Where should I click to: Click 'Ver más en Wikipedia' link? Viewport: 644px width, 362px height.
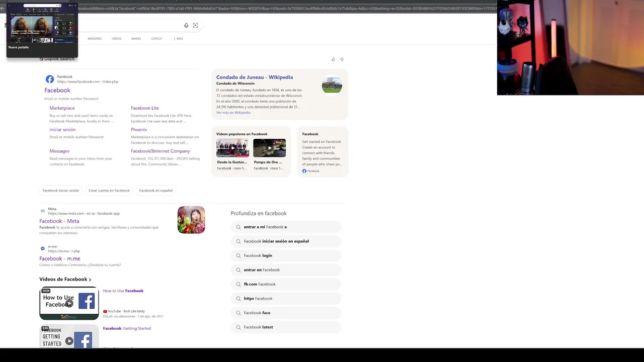[x=233, y=113]
